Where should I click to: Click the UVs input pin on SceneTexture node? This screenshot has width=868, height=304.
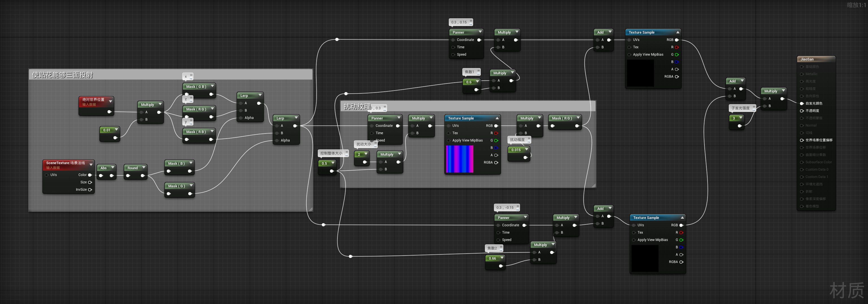pos(47,175)
